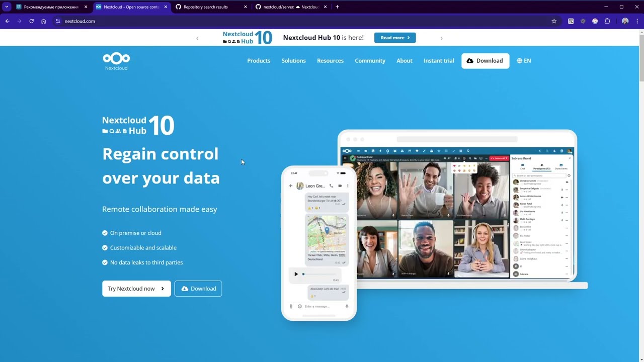Viewport: 644px width, 362px height.
Task: Click 'On premise or cloud' text
Action: [136, 233]
